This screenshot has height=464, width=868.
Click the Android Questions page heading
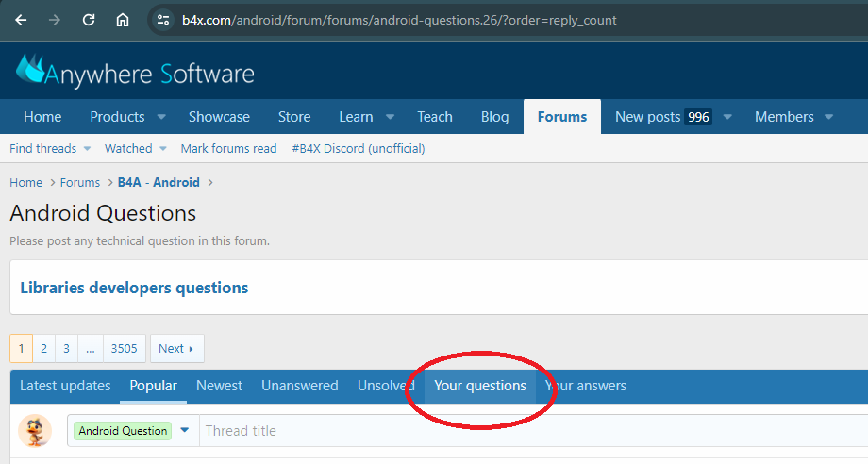(x=103, y=213)
